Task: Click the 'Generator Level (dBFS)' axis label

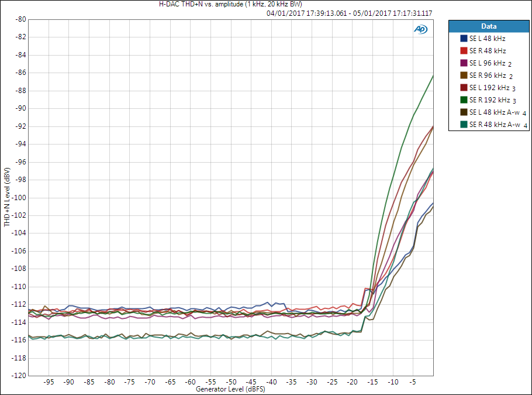Action: coord(230,389)
